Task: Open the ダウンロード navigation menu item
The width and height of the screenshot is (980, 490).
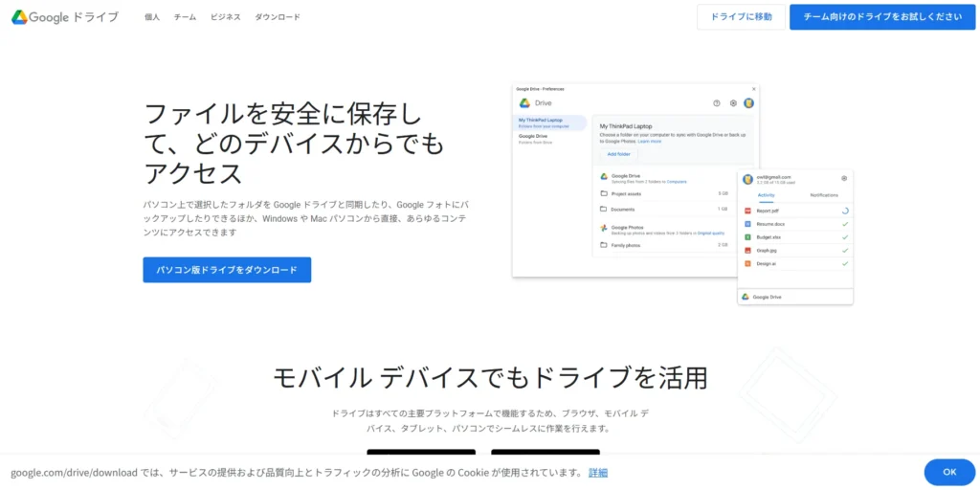Action: (x=278, y=17)
